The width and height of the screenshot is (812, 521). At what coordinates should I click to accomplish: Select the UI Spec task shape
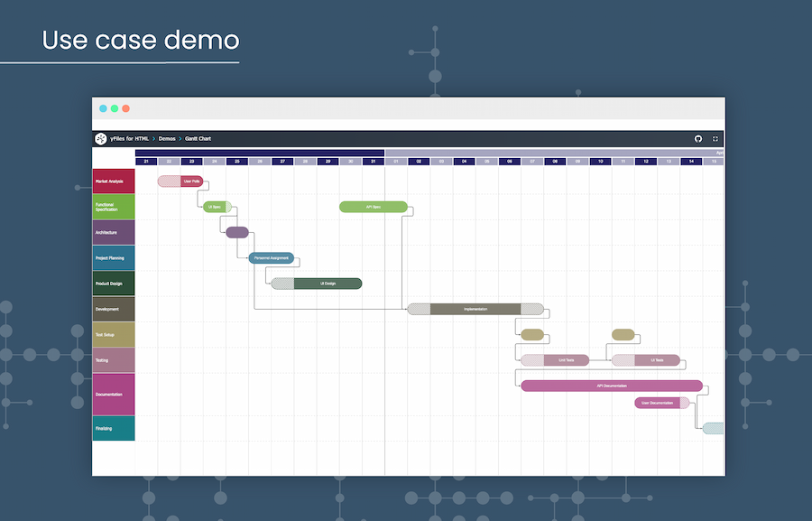(x=216, y=207)
